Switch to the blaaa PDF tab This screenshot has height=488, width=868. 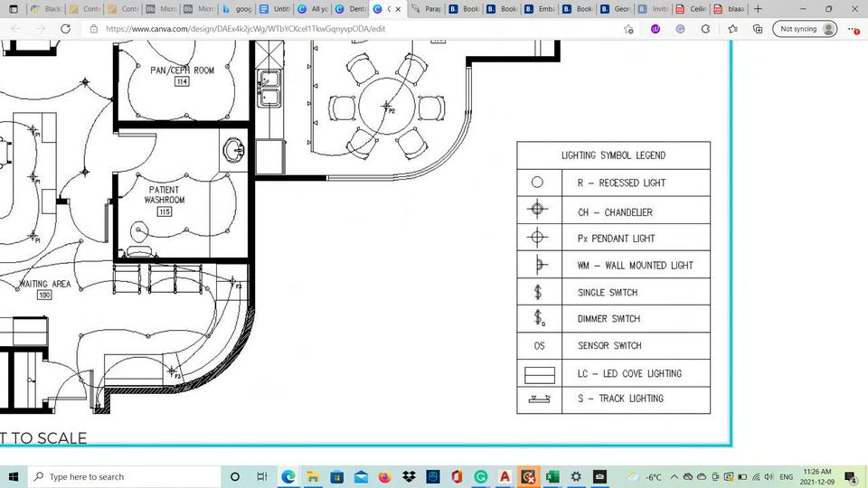point(730,9)
